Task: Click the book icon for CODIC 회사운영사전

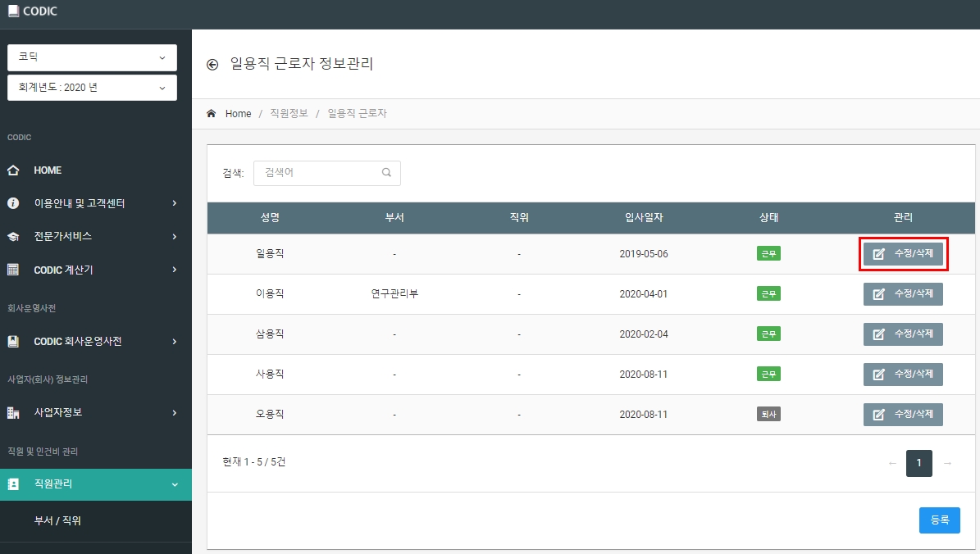Action: [x=13, y=341]
